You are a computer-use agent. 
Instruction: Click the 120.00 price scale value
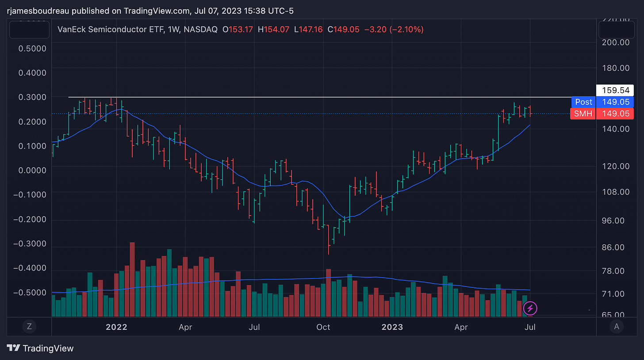click(617, 166)
